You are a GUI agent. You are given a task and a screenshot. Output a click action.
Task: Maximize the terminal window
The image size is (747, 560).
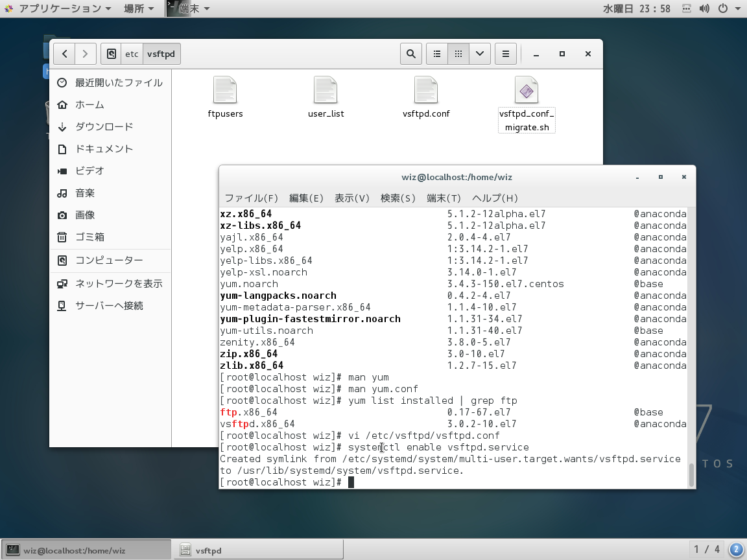[x=661, y=177]
